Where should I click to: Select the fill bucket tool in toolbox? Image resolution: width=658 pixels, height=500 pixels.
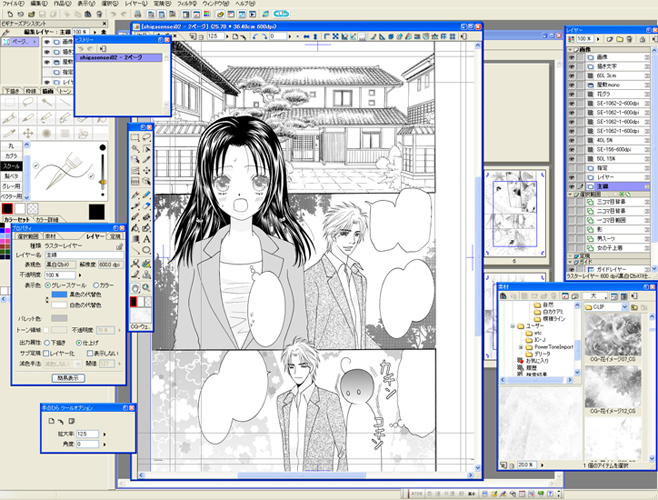tap(135, 228)
